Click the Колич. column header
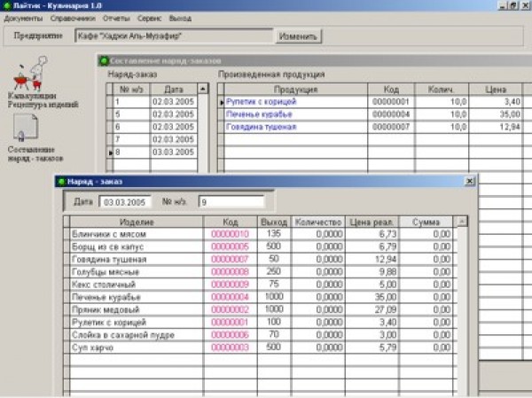The height and width of the screenshot is (398, 532). tap(442, 90)
